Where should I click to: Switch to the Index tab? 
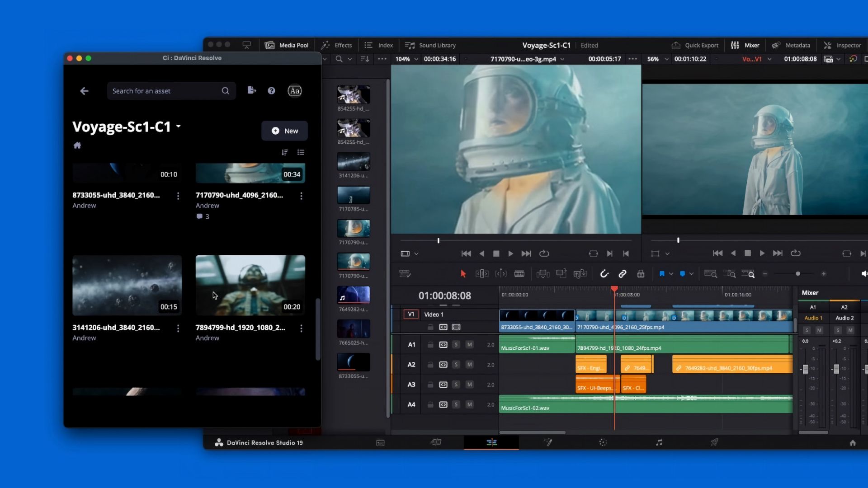pos(379,45)
